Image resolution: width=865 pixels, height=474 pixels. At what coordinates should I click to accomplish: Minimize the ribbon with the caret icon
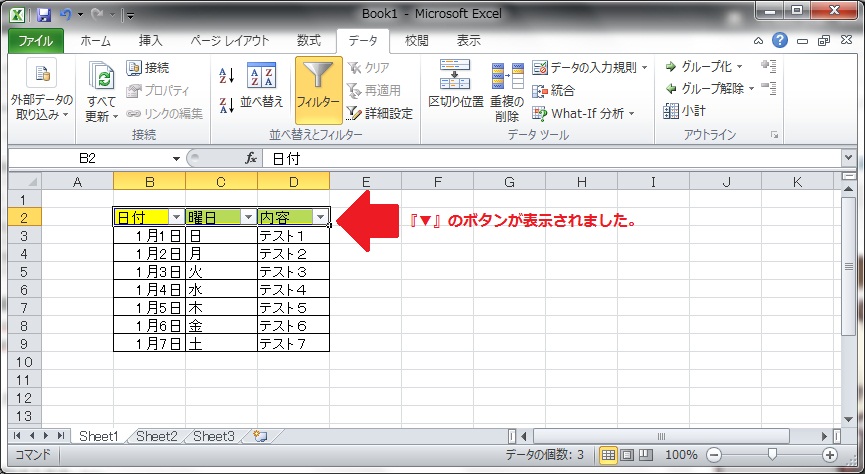(x=759, y=41)
